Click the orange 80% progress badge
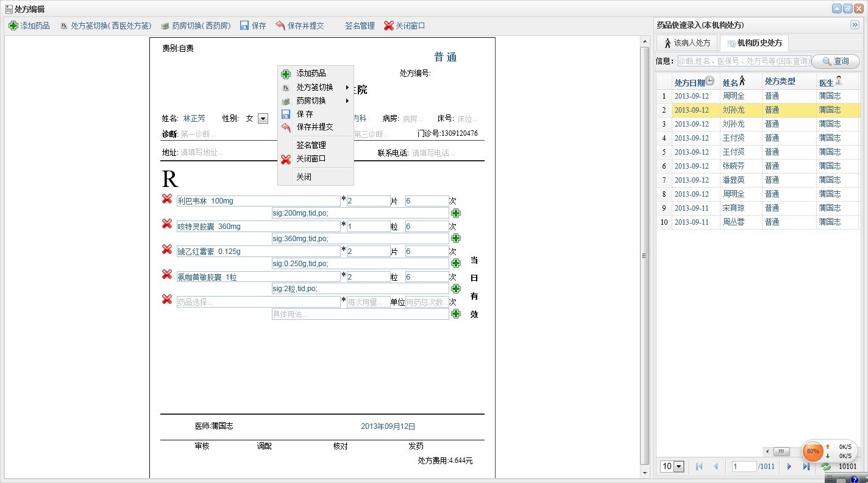The width and height of the screenshot is (868, 483). point(812,451)
